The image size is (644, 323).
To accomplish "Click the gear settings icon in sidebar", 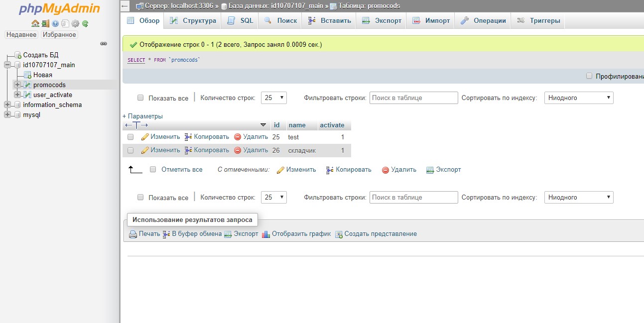I will (x=75, y=23).
